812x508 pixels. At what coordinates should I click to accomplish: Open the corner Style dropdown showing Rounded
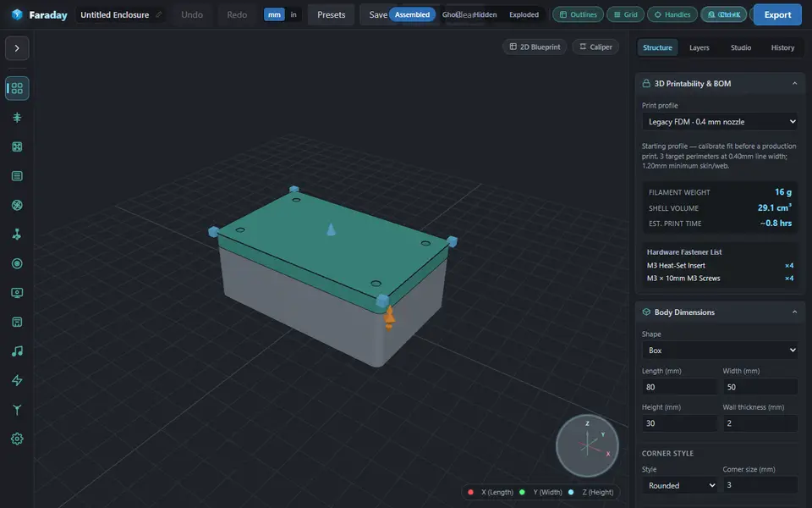679,485
